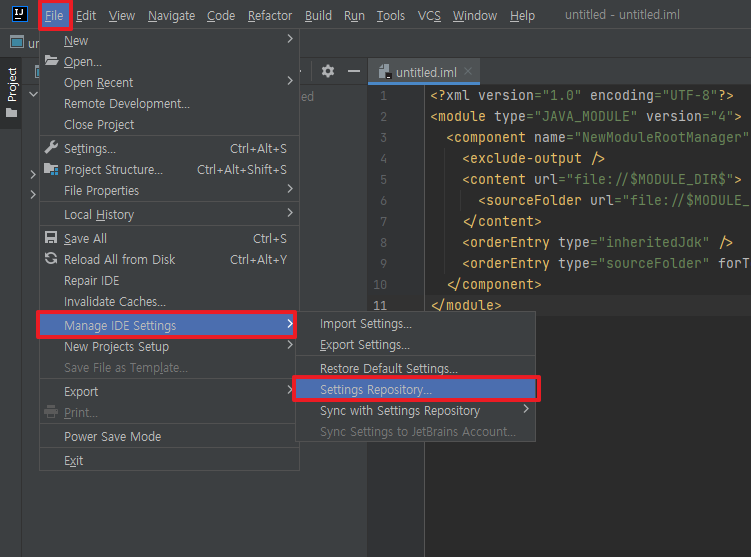Expand the Export submenu

tap(290, 390)
